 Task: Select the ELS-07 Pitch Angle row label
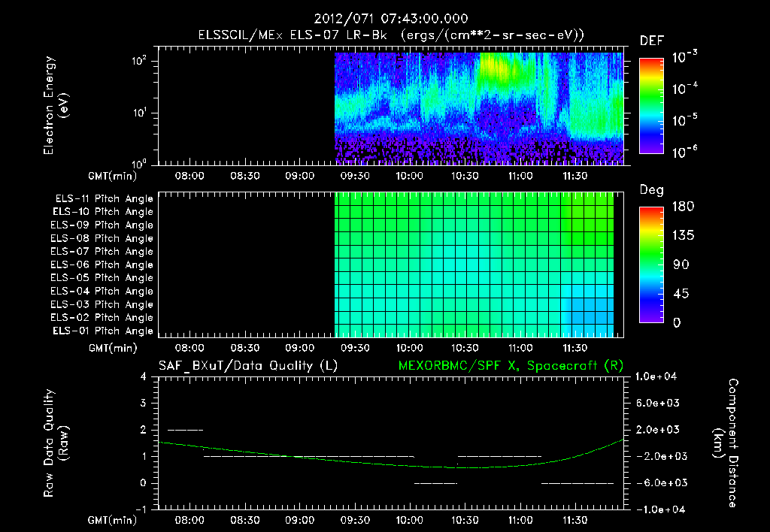pyautogui.click(x=102, y=251)
